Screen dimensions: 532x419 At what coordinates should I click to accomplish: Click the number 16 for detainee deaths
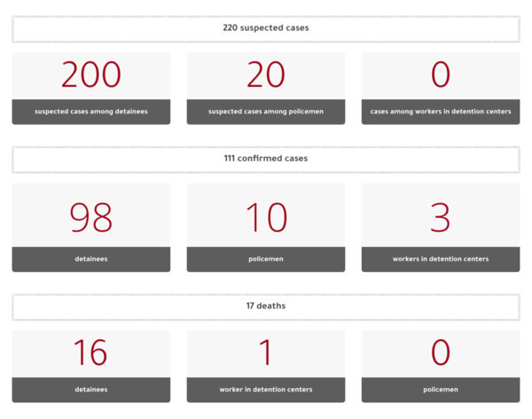tap(91, 353)
